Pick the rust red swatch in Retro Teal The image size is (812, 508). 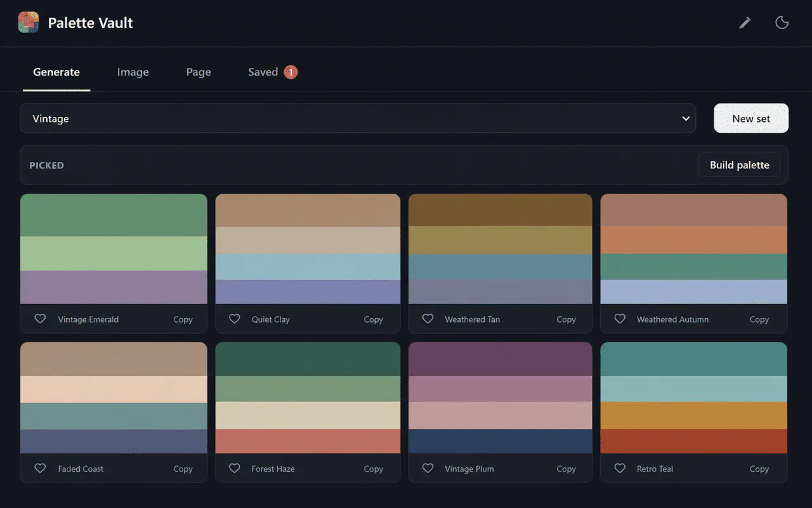point(693,441)
